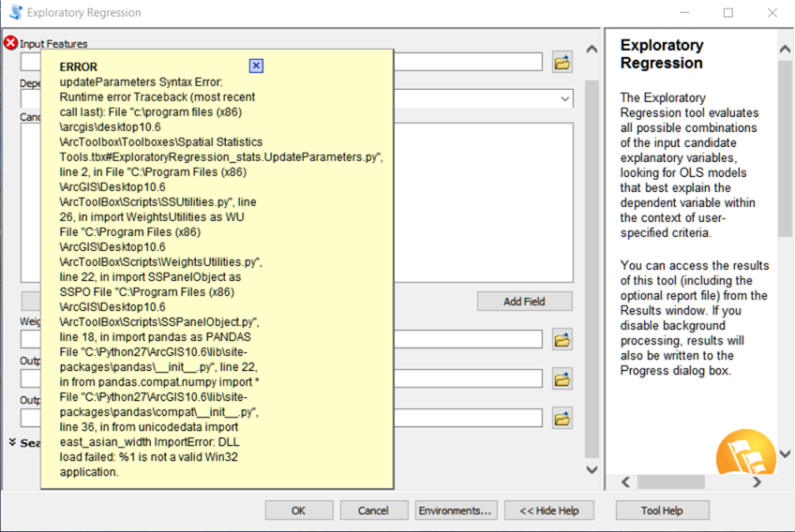The image size is (795, 532).
Task: Open the Tool Help button
Action: (x=662, y=510)
